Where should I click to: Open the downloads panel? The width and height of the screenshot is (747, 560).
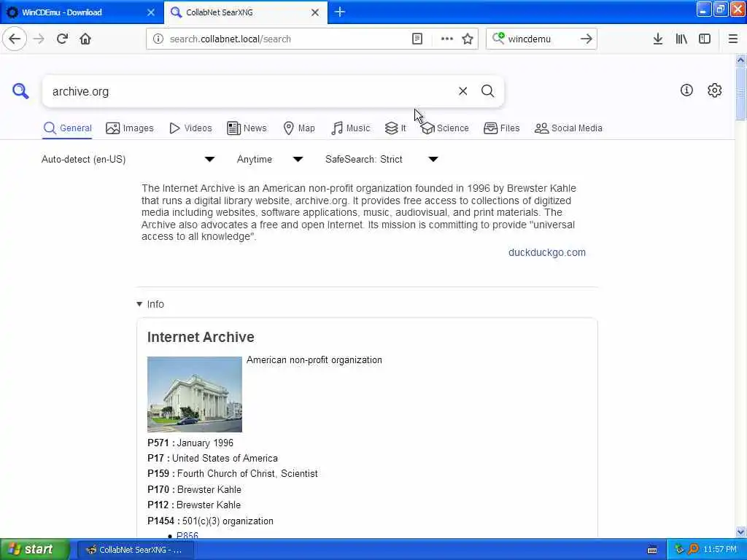(658, 39)
